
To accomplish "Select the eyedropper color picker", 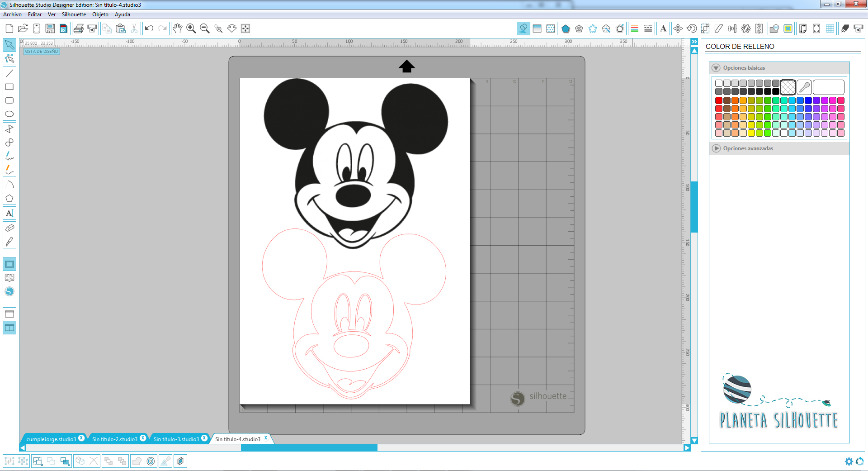I will [804, 87].
